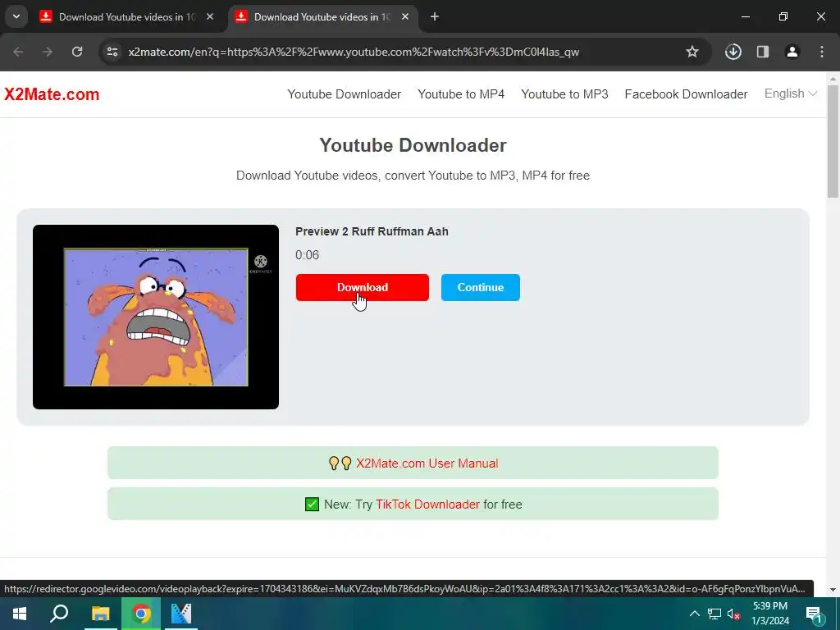Close the first Download Youtube videos tab
Image resolution: width=840 pixels, height=630 pixels.
coord(210,17)
